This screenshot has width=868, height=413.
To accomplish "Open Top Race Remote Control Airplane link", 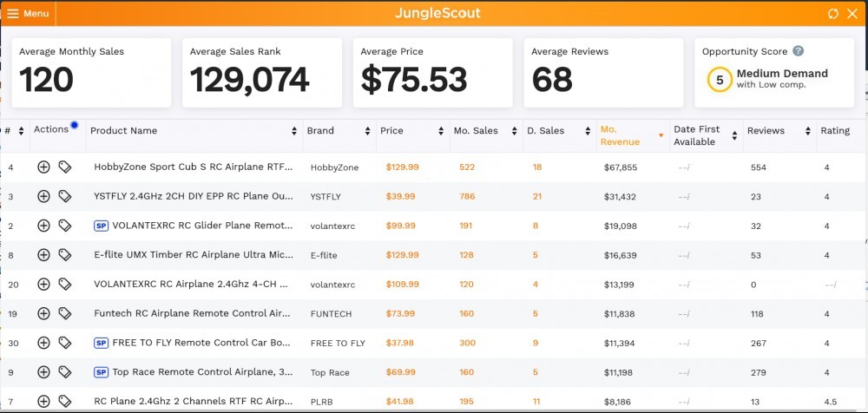I will coord(202,372).
